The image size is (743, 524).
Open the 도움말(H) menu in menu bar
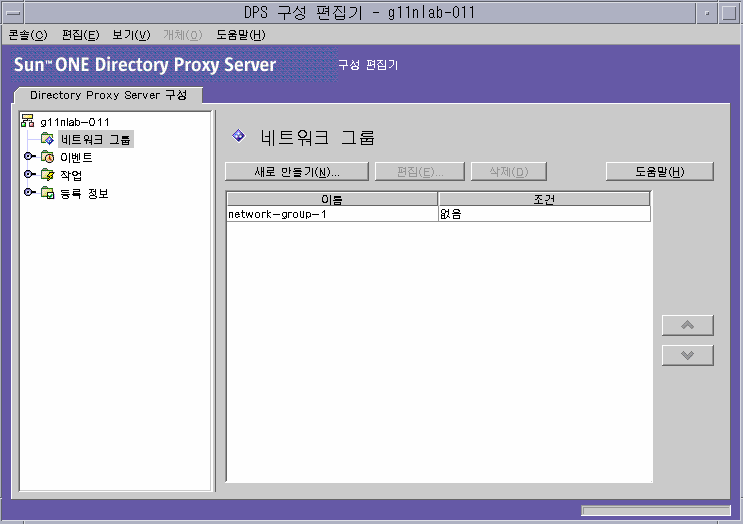coord(241,35)
